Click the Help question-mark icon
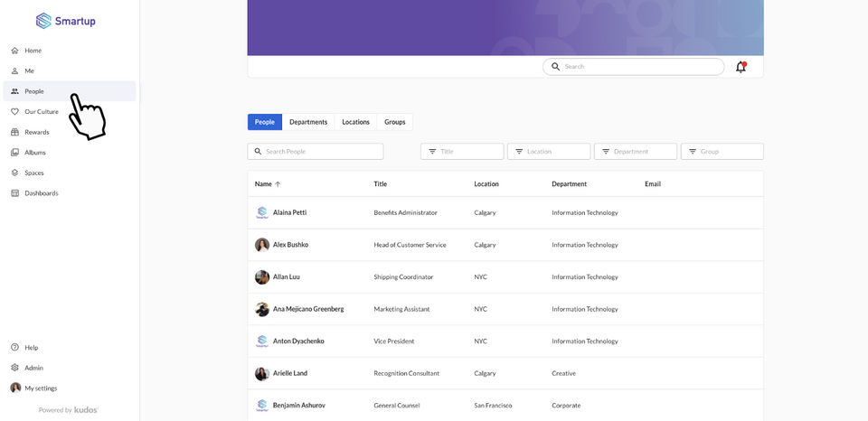The height and width of the screenshot is (421, 868). click(x=15, y=348)
